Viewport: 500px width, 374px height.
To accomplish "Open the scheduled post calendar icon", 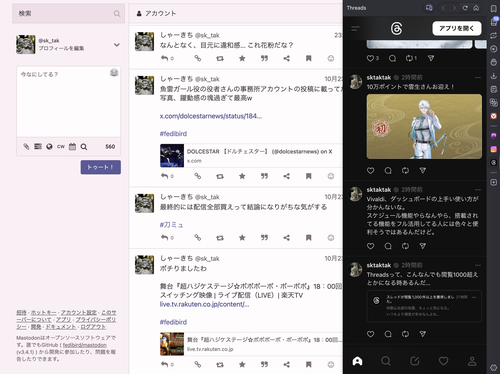I will pyautogui.click(x=72, y=147).
